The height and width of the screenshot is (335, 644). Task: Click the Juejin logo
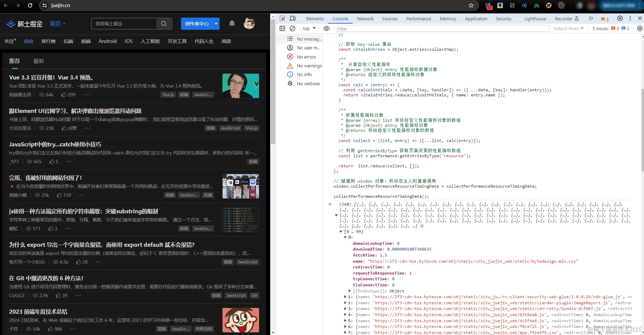click(25, 24)
